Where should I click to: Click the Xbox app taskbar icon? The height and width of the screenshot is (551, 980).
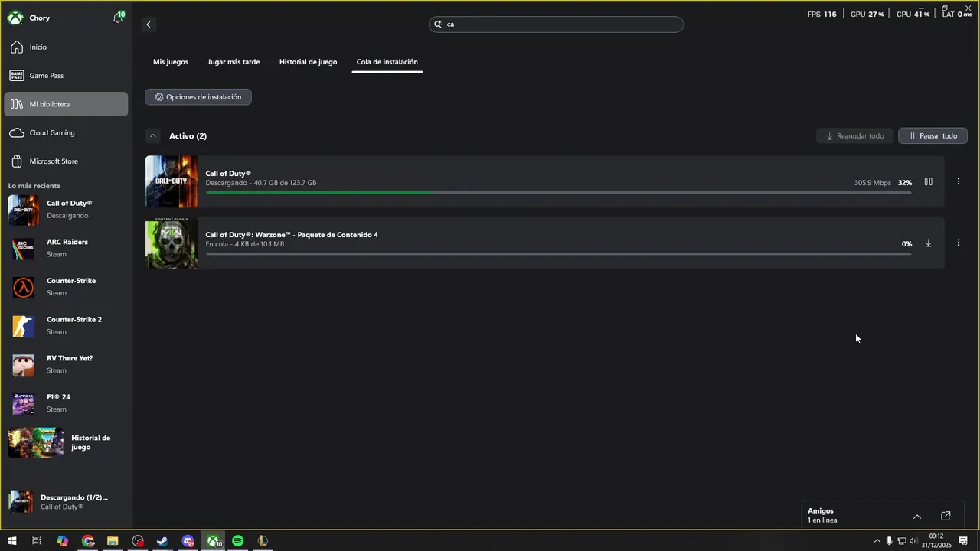click(x=214, y=541)
